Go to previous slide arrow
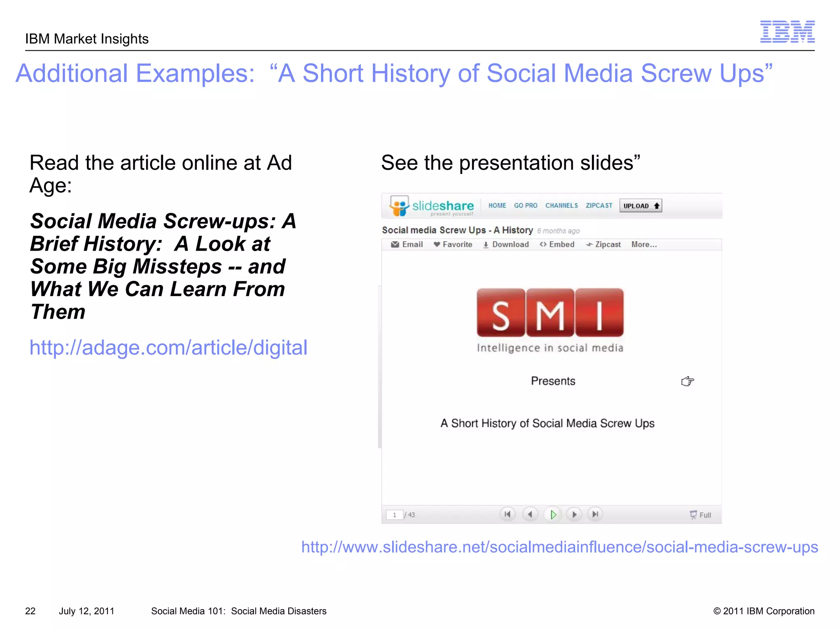This screenshot has width=840, height=630. [530, 514]
